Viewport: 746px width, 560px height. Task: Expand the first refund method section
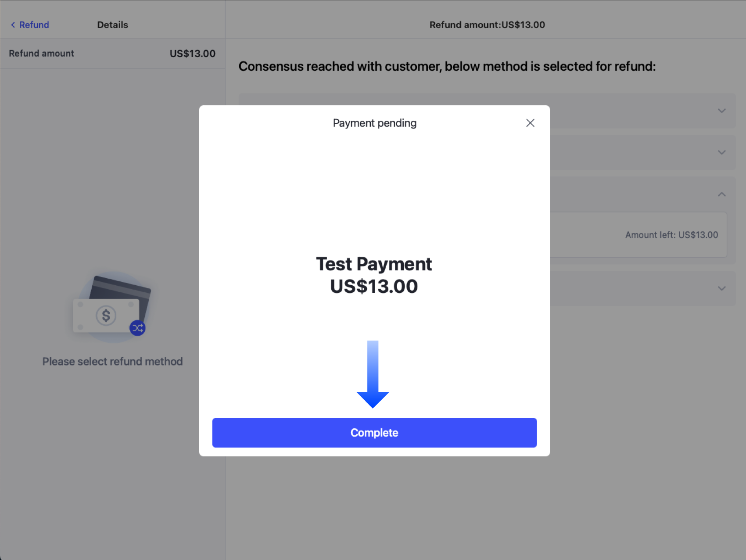[x=721, y=111]
